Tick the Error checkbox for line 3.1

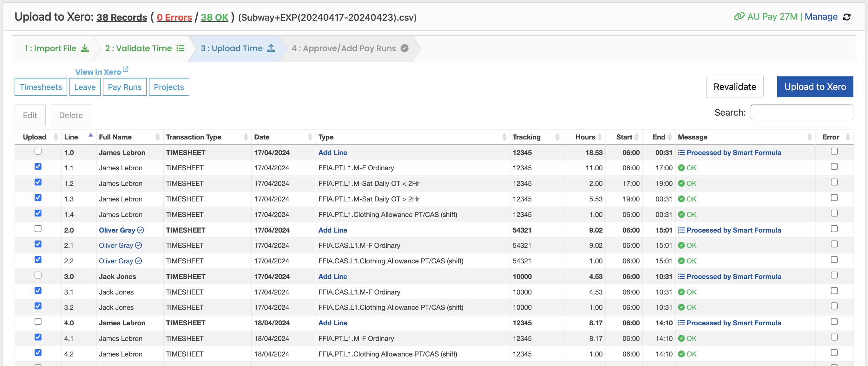(x=834, y=291)
